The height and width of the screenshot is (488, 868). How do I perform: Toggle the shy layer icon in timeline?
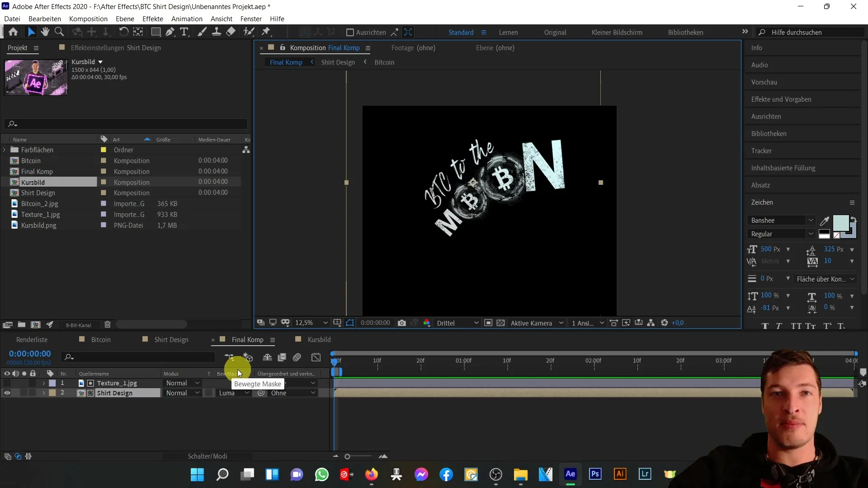point(268,357)
